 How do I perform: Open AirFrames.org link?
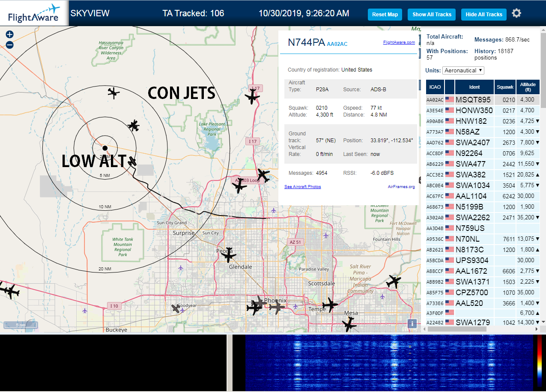coord(401,187)
